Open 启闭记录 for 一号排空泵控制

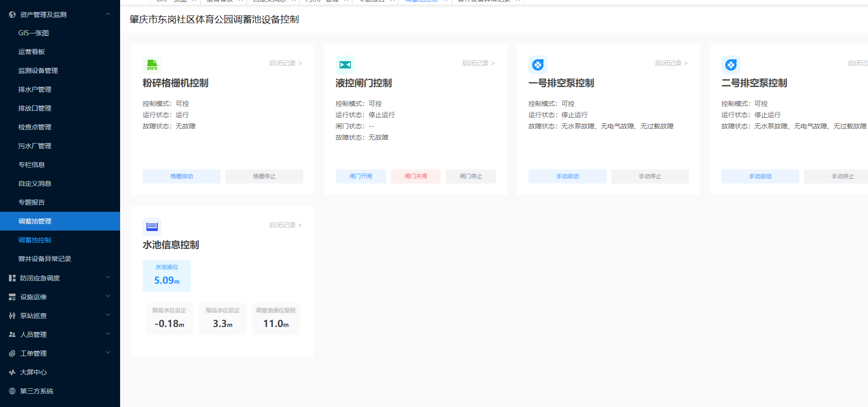[x=671, y=63]
